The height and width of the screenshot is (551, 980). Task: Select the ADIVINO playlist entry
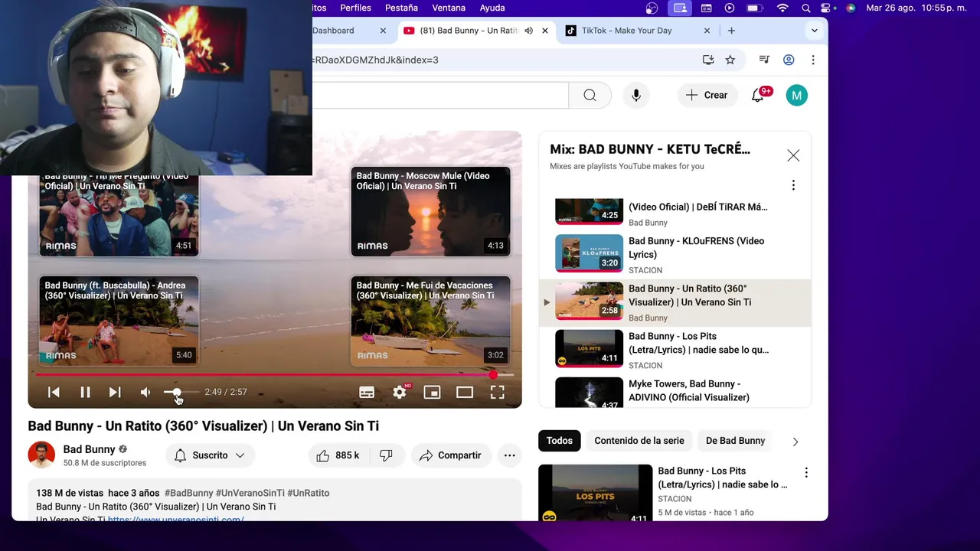point(675,392)
